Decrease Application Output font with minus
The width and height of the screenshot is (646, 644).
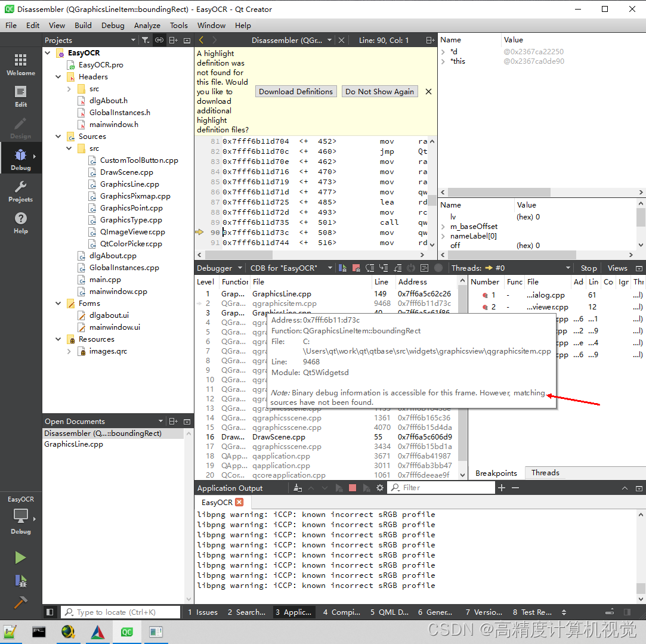pyautogui.click(x=515, y=488)
